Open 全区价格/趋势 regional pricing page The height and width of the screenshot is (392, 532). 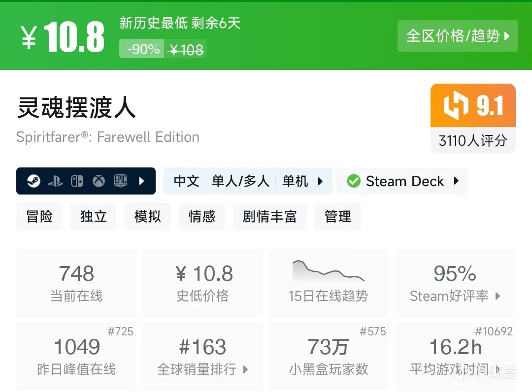(x=457, y=36)
